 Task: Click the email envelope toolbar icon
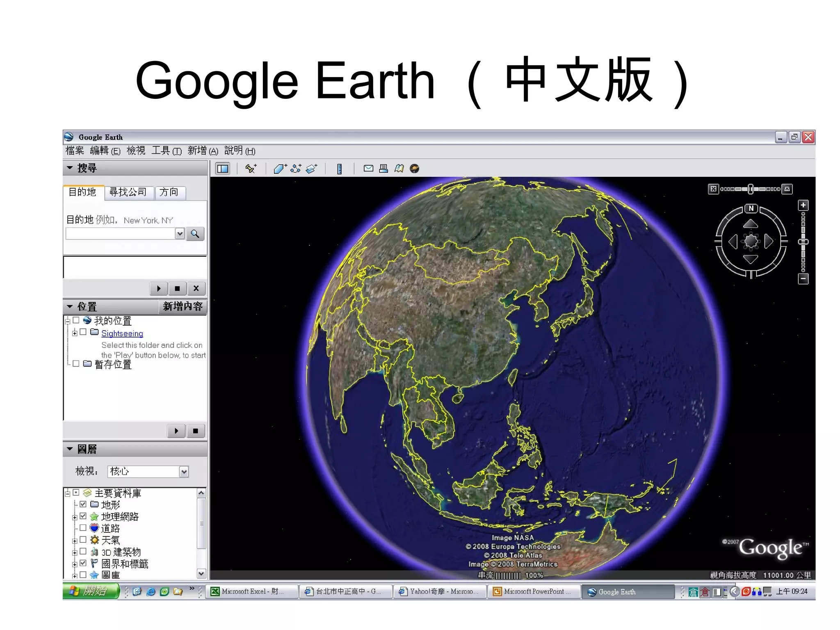(x=368, y=168)
